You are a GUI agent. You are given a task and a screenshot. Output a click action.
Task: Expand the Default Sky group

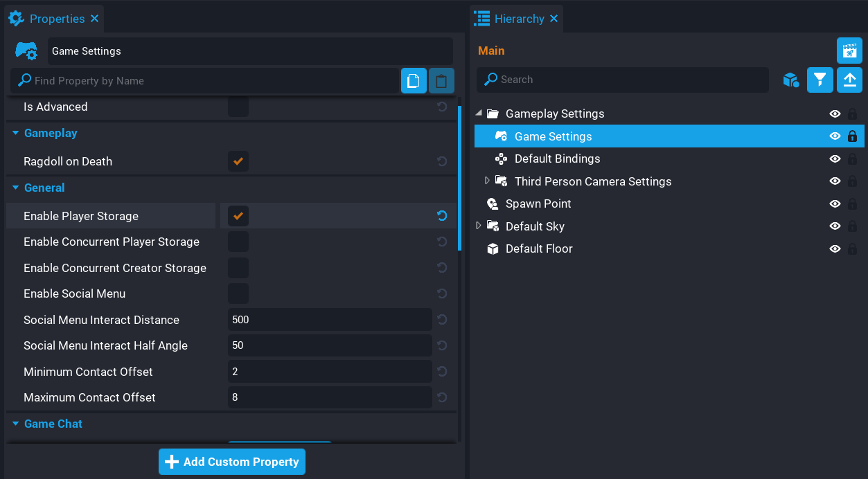(x=478, y=226)
